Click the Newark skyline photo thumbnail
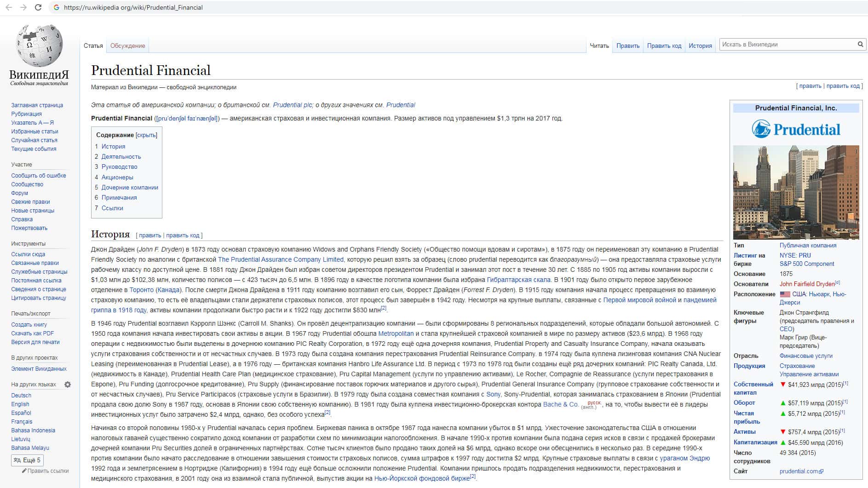This screenshot has width=868, height=488. click(796, 192)
